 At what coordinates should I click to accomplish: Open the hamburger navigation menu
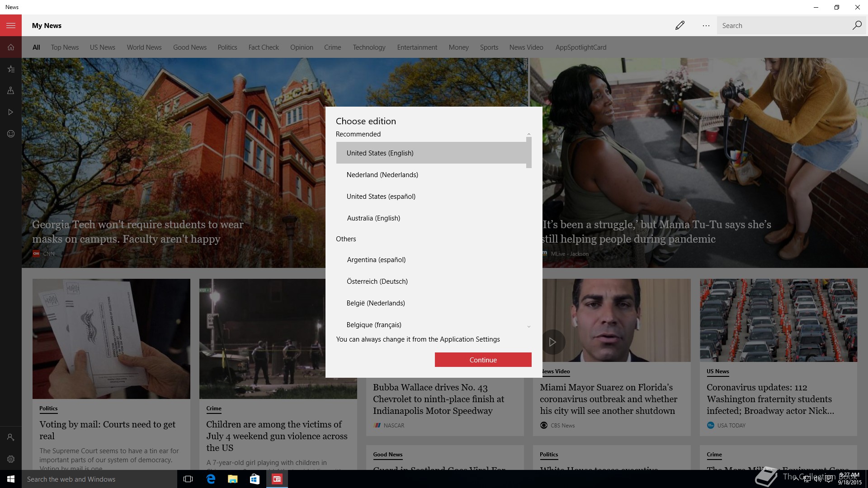tap(11, 25)
